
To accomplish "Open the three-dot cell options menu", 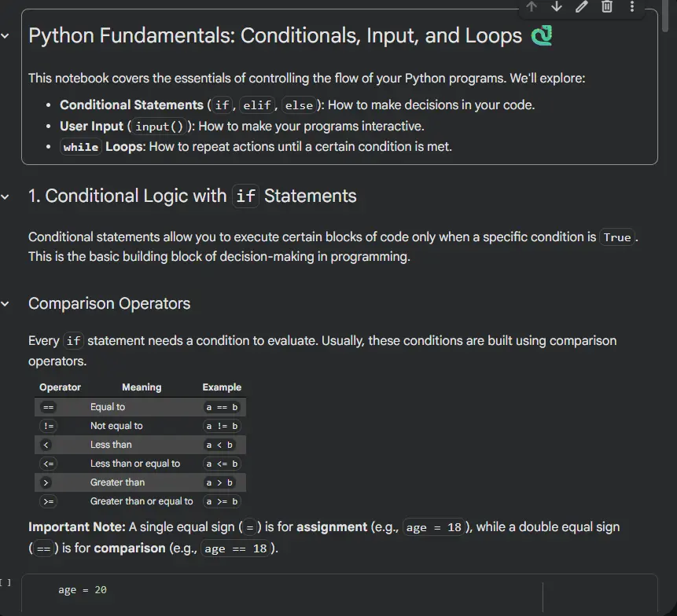I will [632, 7].
